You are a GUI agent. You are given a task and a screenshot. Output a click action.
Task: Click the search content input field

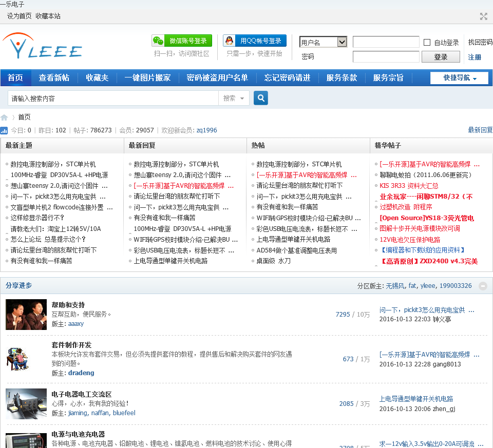point(113,99)
